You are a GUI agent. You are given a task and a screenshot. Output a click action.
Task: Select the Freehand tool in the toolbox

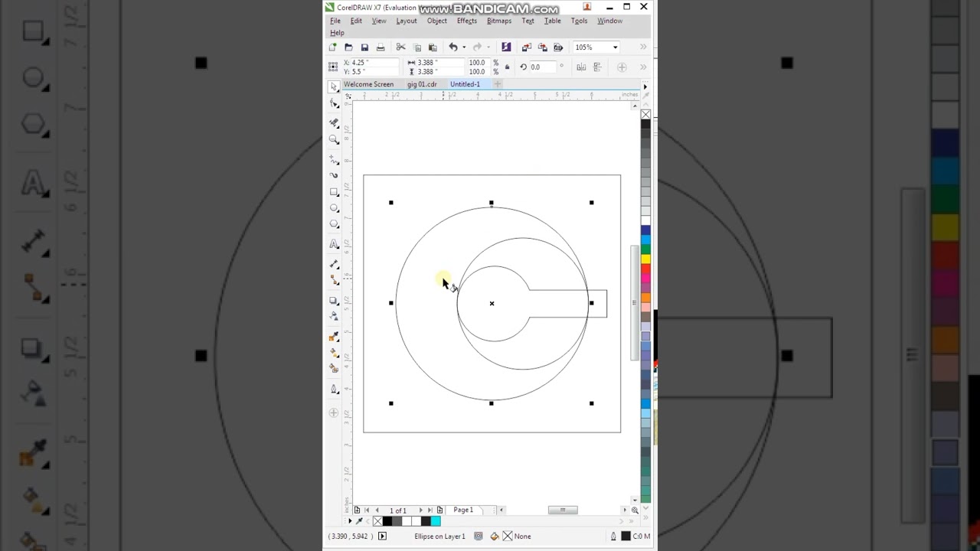coord(334,159)
